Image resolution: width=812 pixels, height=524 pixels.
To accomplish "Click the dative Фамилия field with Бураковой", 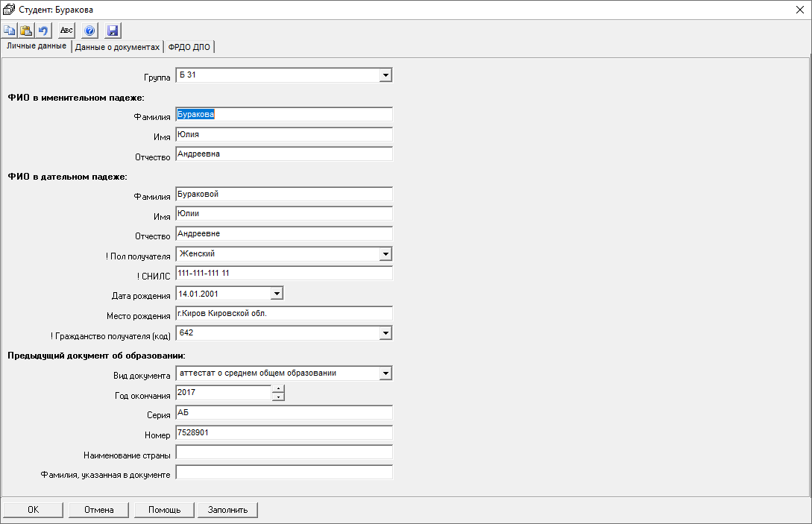I will coord(284,194).
